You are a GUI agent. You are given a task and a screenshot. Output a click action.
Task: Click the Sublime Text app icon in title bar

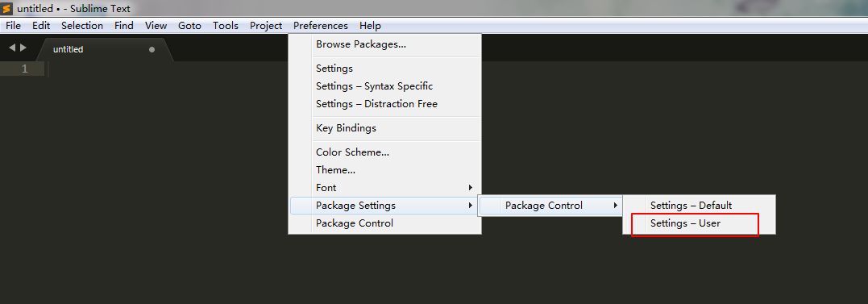pyautogui.click(x=6, y=9)
